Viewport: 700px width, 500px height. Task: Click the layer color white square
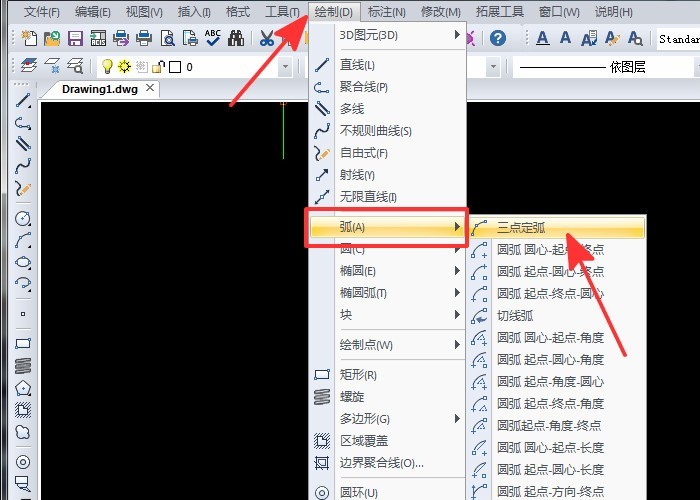pyautogui.click(x=175, y=67)
